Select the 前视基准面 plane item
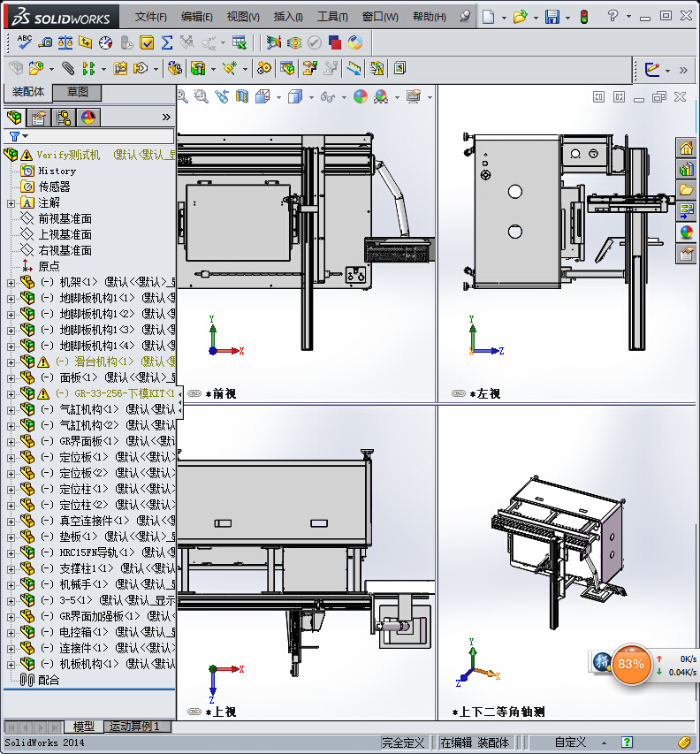This screenshot has height=754, width=700. click(x=57, y=219)
